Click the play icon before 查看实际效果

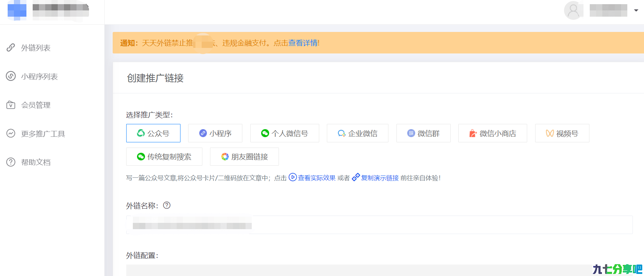pyautogui.click(x=293, y=177)
